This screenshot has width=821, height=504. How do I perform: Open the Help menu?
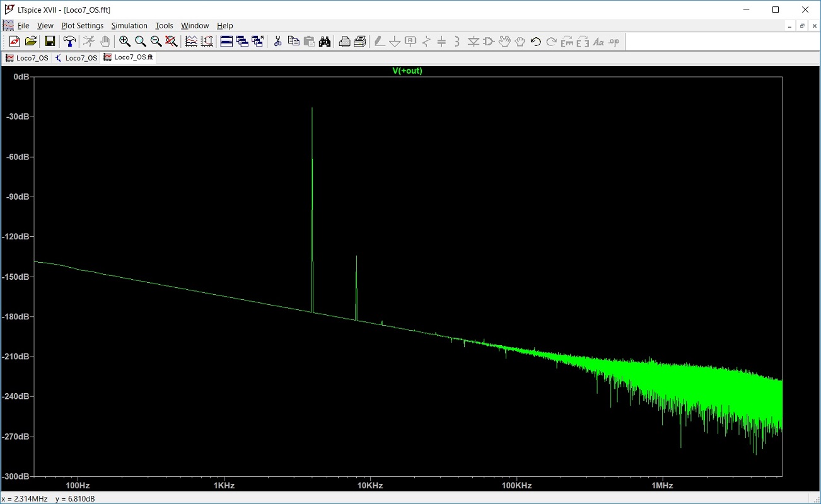[x=225, y=26]
